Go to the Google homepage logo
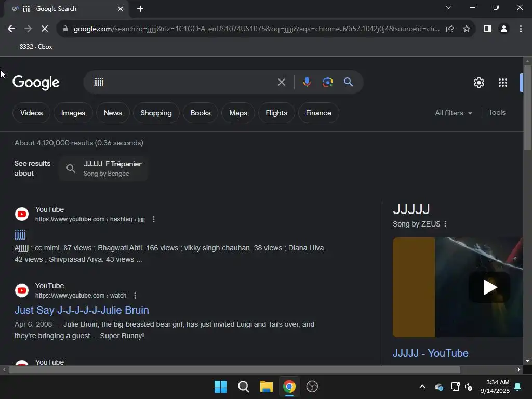 36,83
